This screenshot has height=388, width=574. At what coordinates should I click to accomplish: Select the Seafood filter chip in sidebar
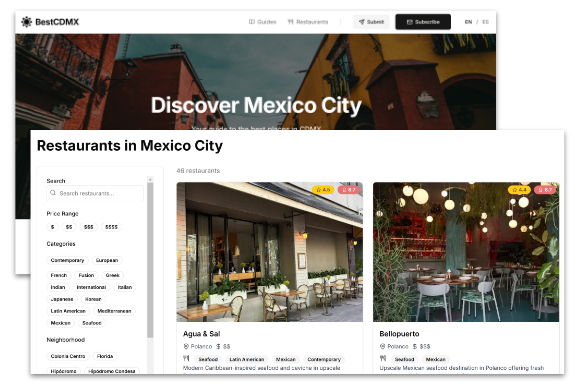point(92,323)
